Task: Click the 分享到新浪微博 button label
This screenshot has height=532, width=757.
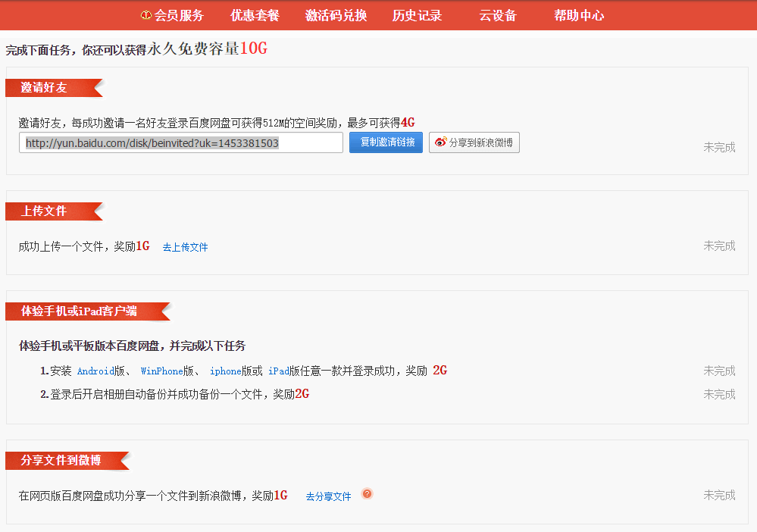Action: pos(480,142)
